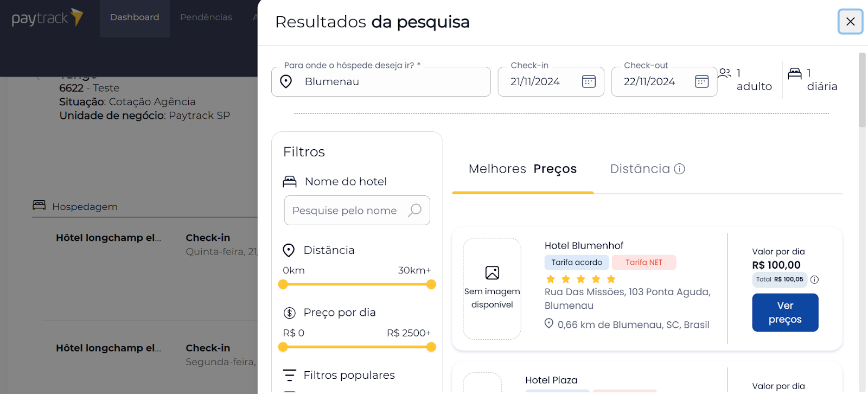Click the Paytrack logo
This screenshot has height=394, width=868.
pyautogui.click(x=48, y=18)
